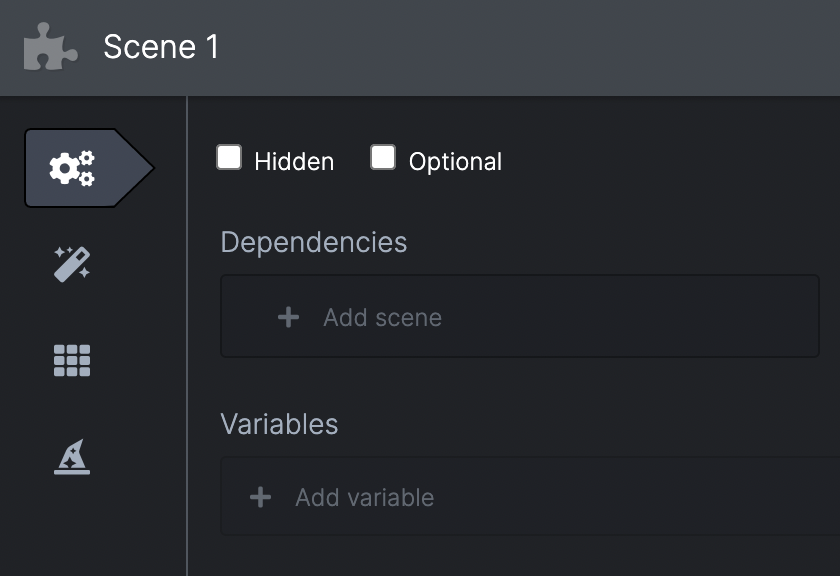Click the Variables section heading

[279, 424]
